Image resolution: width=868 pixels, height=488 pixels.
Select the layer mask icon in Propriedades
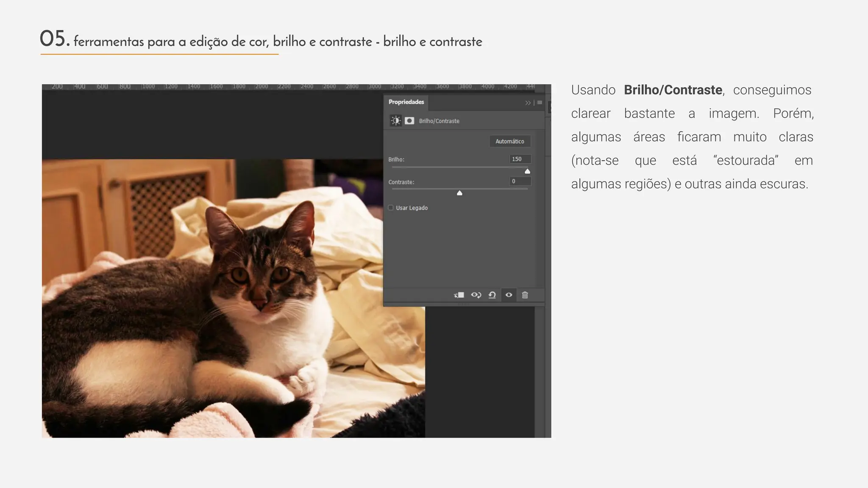(x=409, y=121)
